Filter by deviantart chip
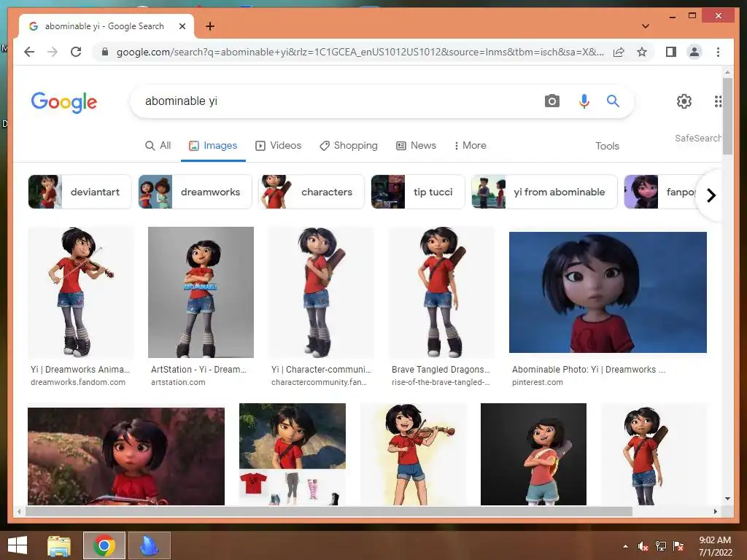Image resolution: width=747 pixels, height=560 pixels. tap(80, 192)
